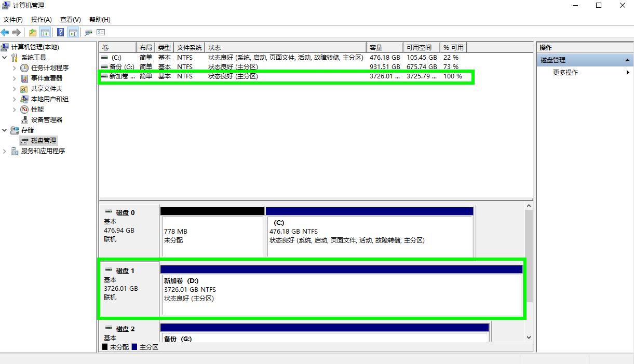Expand the 事件查看器 chevron
Viewport: 634px width, 364px height.
click(x=15, y=78)
